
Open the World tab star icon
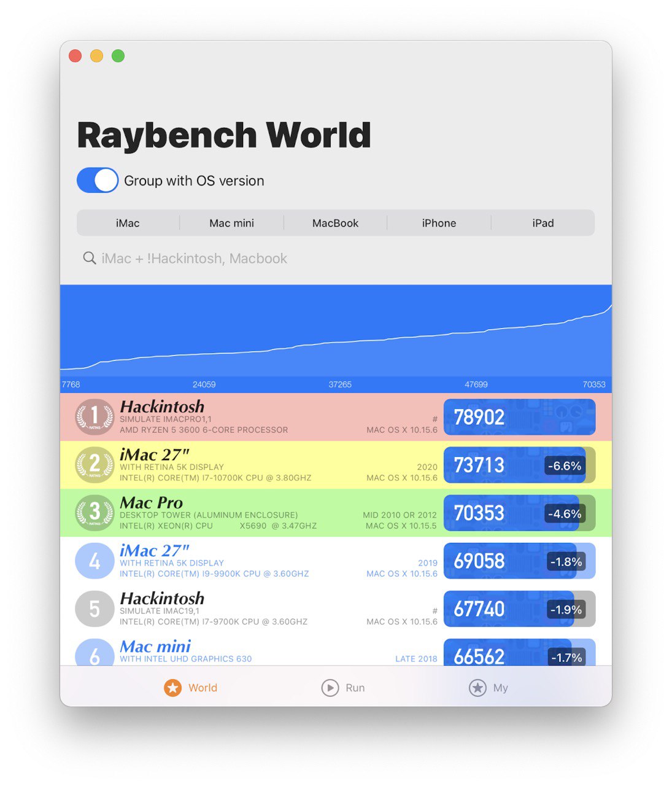coord(172,688)
